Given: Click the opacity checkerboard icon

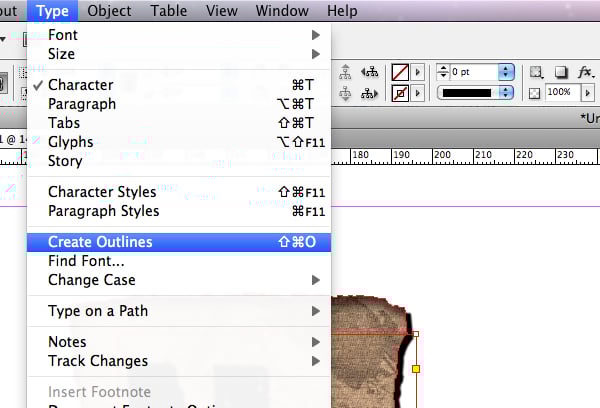Looking at the screenshot, I should (x=535, y=93).
